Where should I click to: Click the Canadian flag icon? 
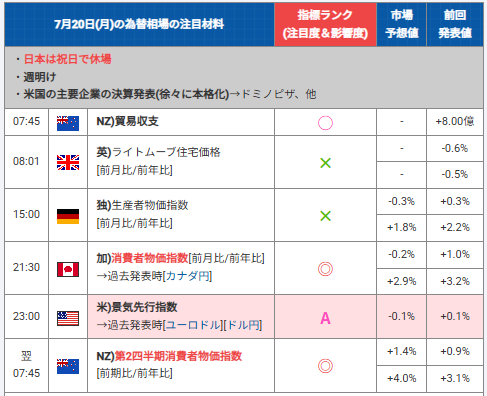pos(68,269)
